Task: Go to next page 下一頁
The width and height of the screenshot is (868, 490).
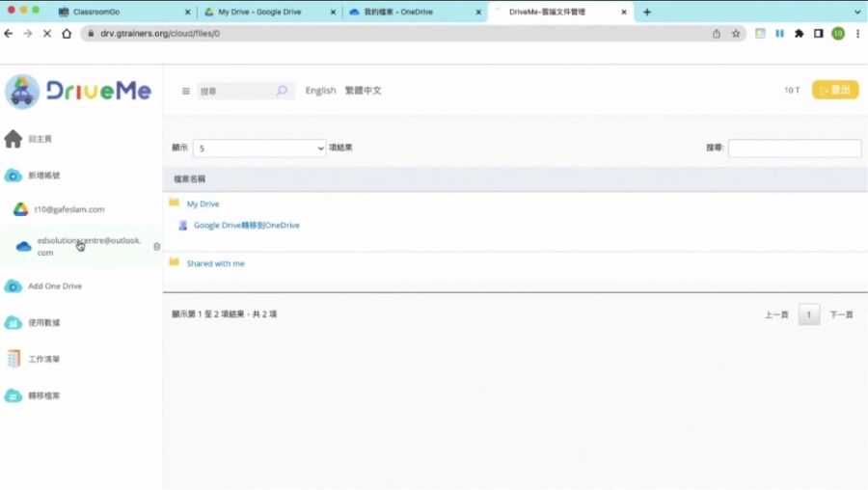Action: (841, 314)
